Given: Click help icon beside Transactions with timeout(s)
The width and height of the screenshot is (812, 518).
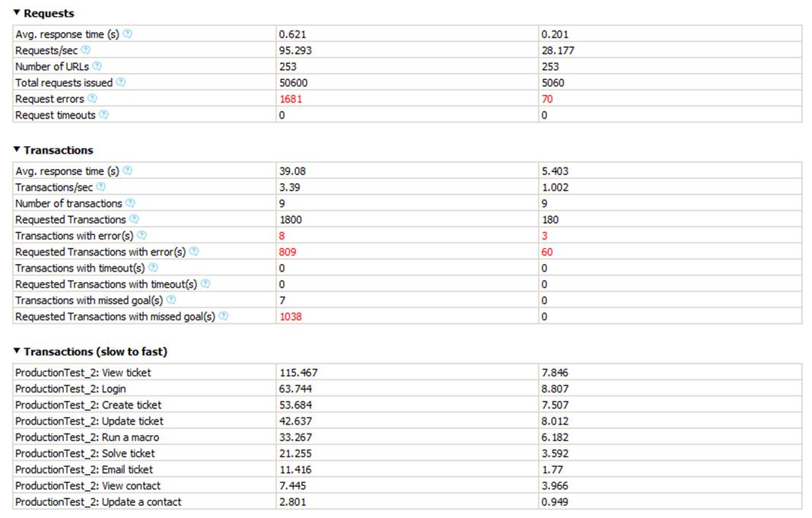Looking at the screenshot, I should [153, 268].
